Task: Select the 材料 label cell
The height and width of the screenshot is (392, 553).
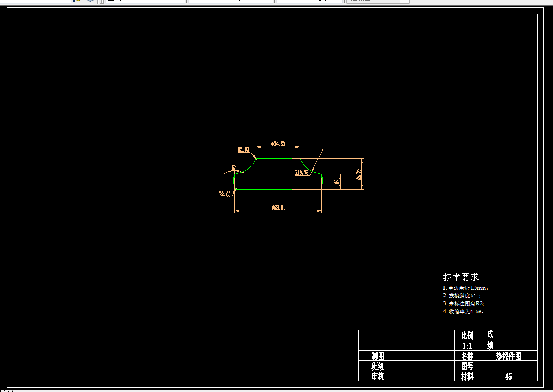Action: pyautogui.click(x=467, y=376)
